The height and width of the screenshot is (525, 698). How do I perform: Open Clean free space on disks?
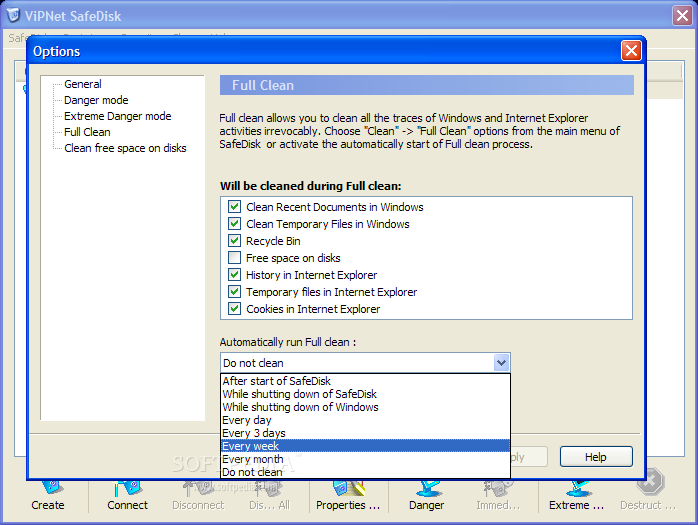(125, 148)
